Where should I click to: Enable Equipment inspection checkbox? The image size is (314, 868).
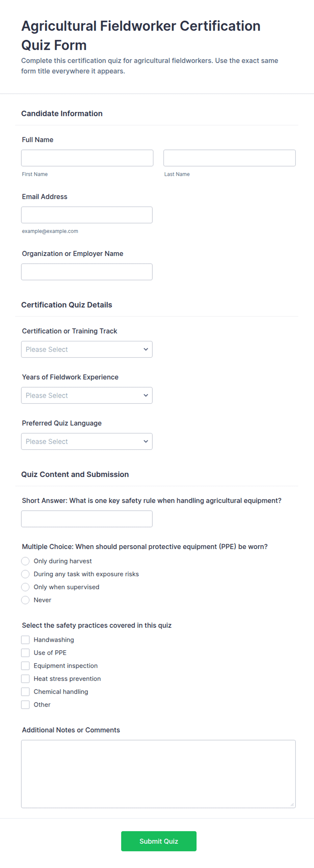(25, 666)
